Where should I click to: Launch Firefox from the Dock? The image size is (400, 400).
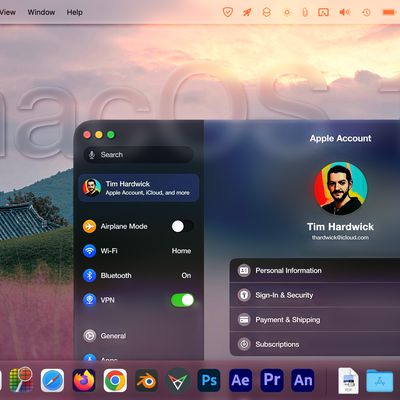pos(84,380)
